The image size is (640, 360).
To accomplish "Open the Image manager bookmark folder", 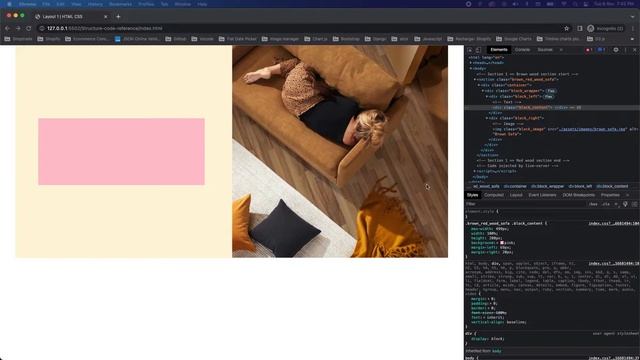I will [x=280, y=39].
